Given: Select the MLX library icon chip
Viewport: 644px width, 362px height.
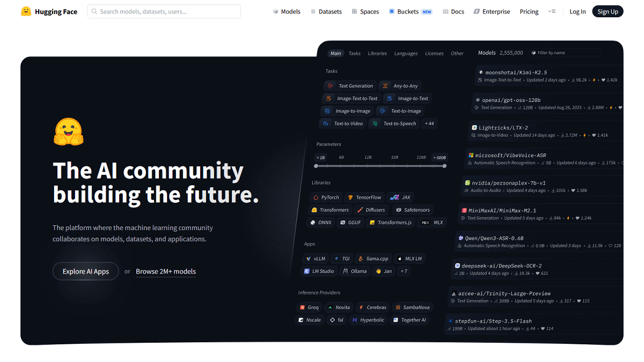Looking at the screenshot, I should click(433, 222).
